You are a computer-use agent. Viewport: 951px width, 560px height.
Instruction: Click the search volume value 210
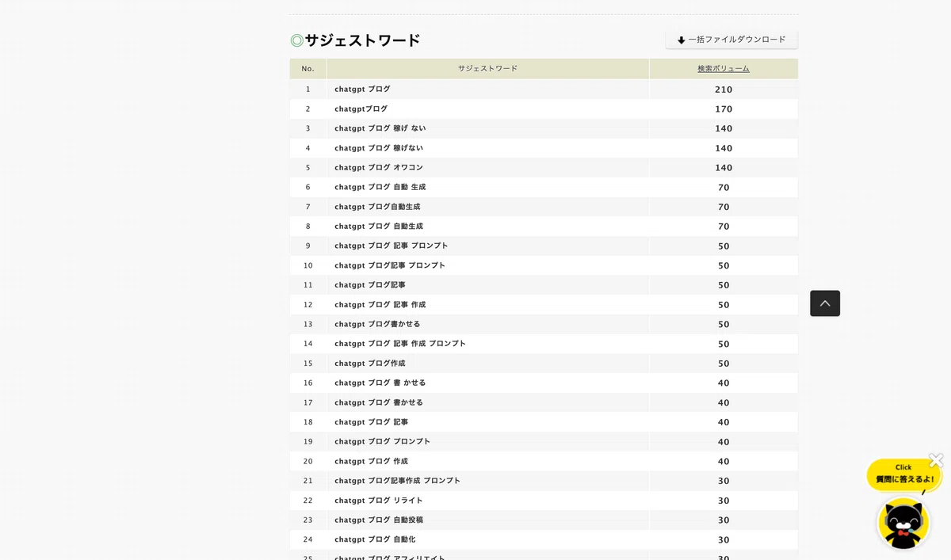(724, 90)
